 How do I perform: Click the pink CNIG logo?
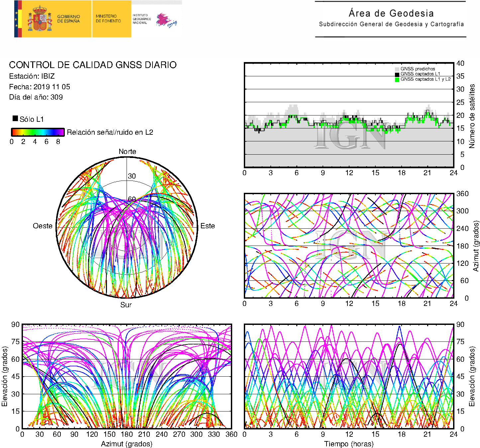pos(166,20)
